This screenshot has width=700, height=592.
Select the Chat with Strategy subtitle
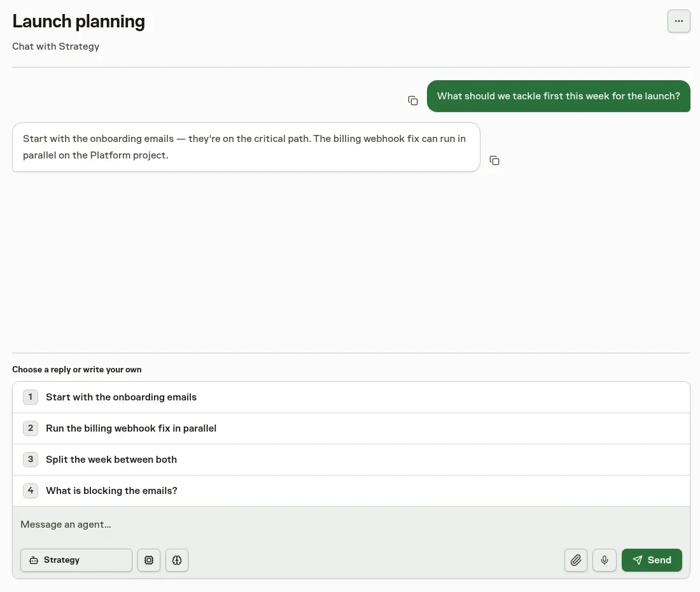click(56, 46)
